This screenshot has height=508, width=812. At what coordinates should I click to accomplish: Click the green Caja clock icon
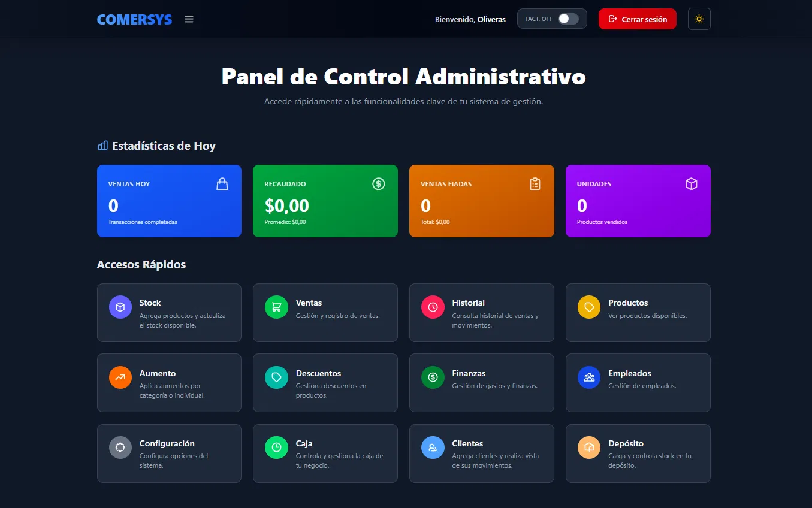276,447
